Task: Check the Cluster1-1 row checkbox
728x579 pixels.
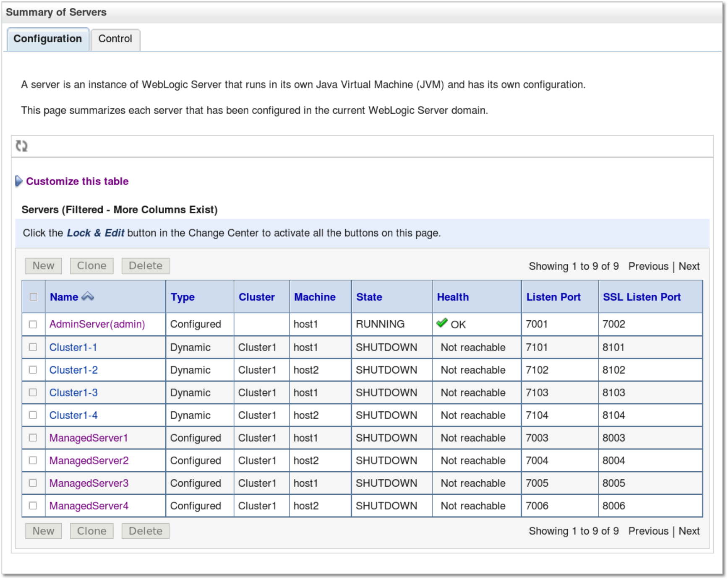Action: (x=33, y=347)
